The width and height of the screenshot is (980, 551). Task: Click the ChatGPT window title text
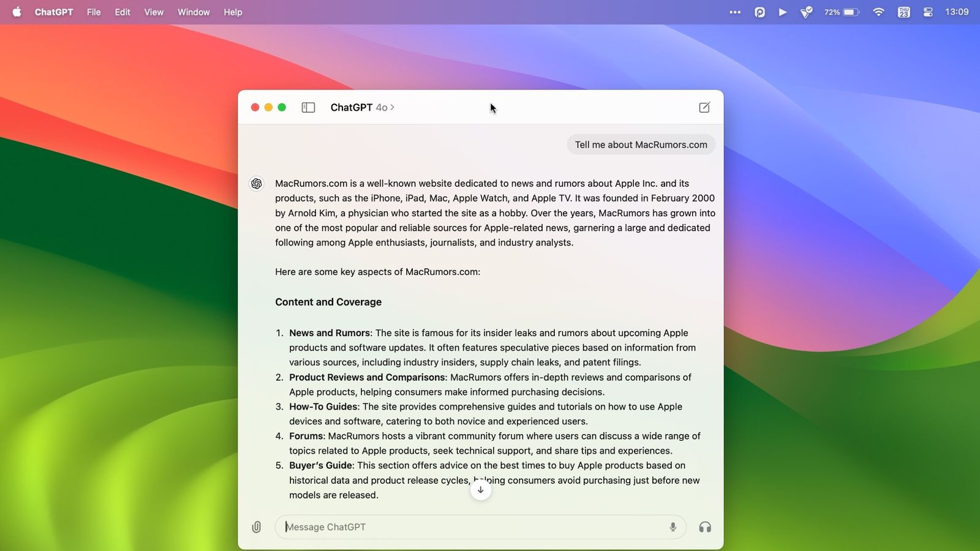click(352, 107)
